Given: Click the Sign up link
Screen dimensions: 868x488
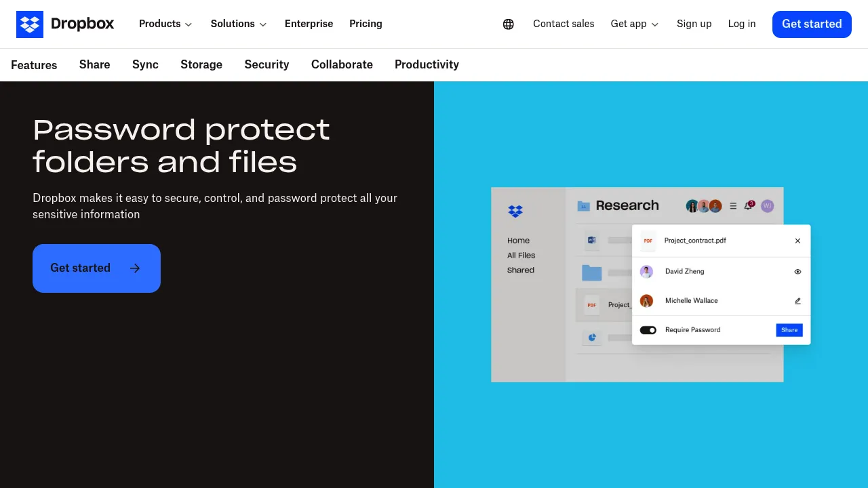Looking at the screenshot, I should point(694,24).
